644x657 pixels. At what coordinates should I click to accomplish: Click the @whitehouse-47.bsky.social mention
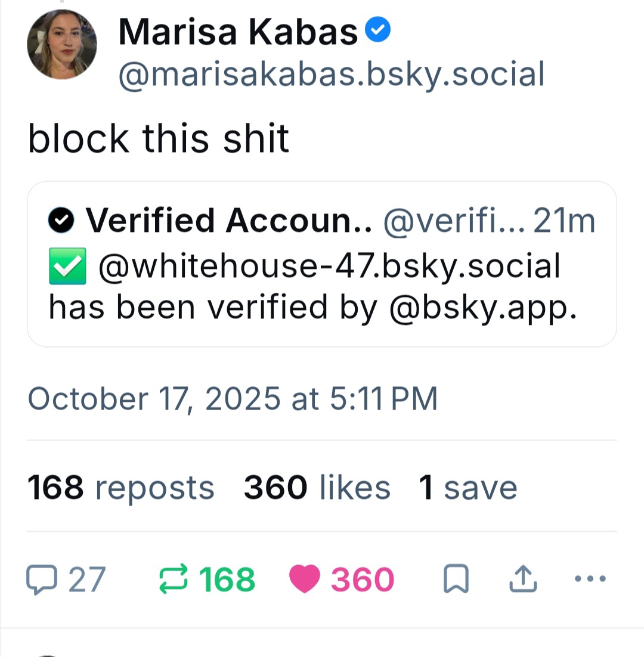click(329, 266)
